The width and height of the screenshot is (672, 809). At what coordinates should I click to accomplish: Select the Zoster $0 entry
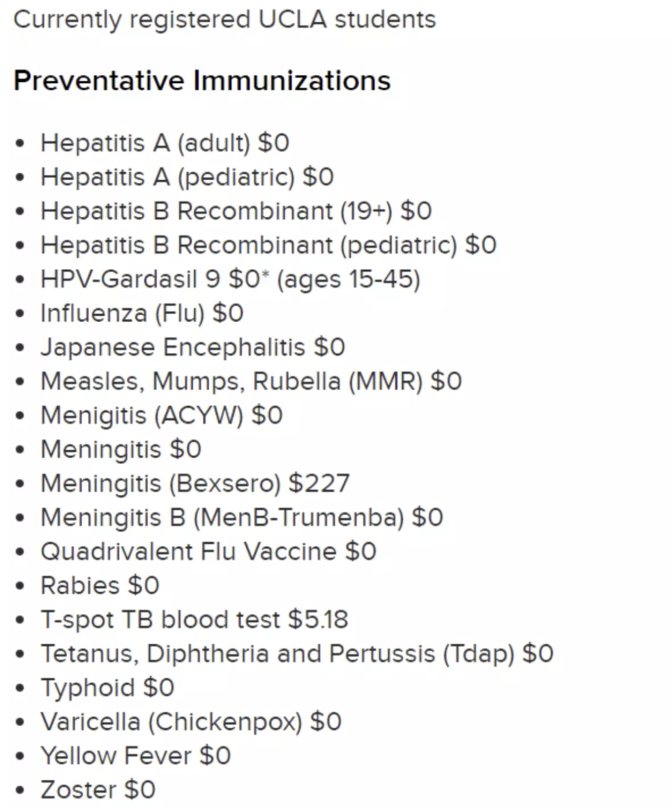98,790
